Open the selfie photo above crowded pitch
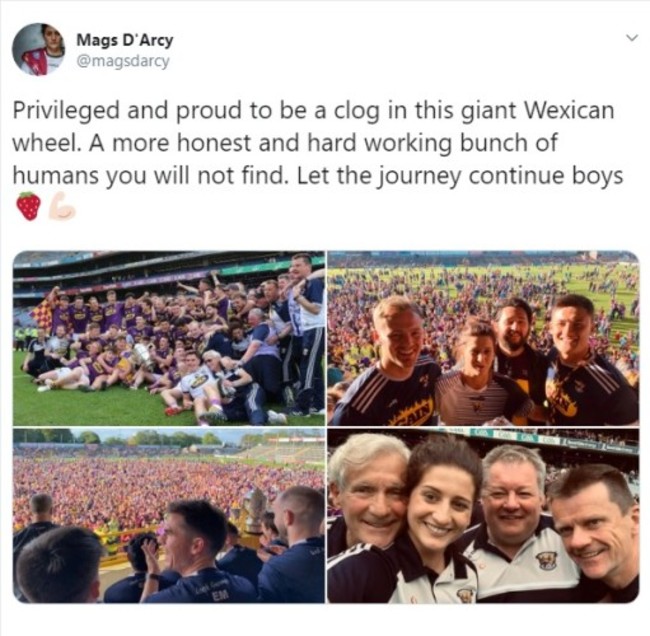650x636 pixels. tap(483, 338)
